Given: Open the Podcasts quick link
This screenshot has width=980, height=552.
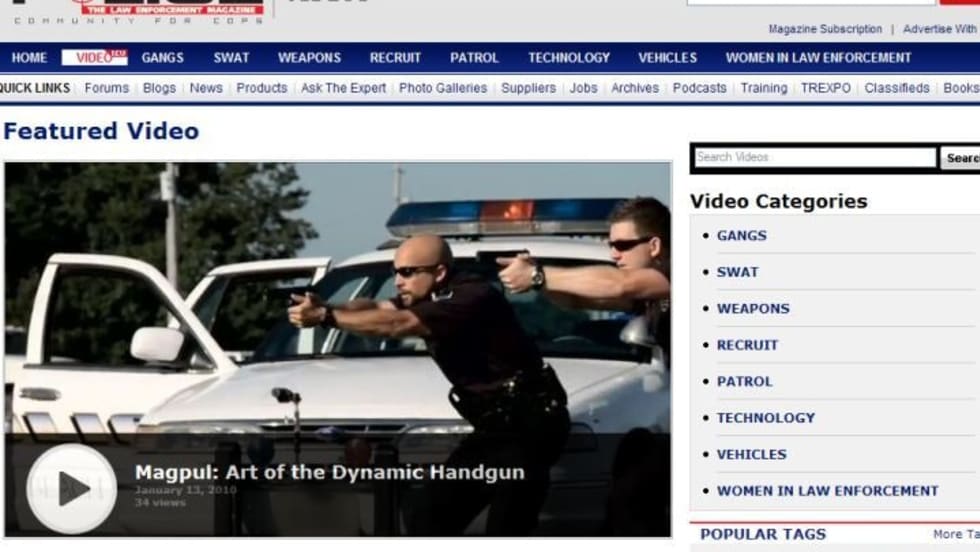Looking at the screenshot, I should coord(699,88).
